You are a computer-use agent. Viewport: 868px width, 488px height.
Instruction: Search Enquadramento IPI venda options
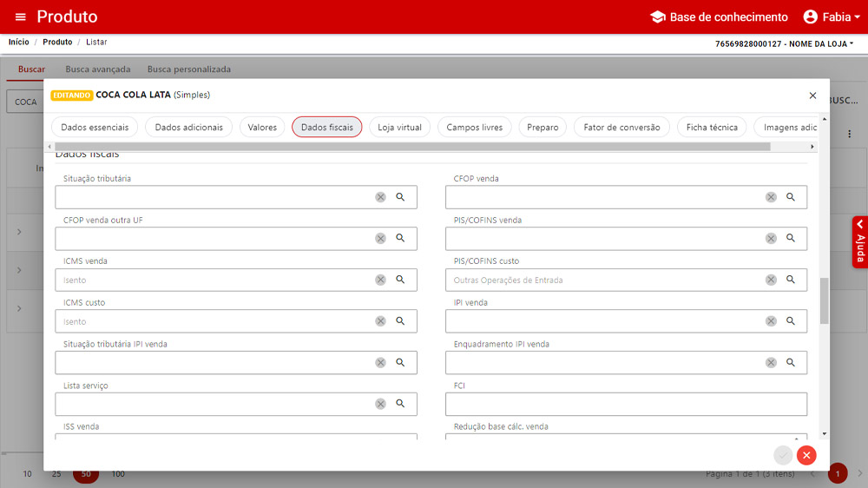791,362
